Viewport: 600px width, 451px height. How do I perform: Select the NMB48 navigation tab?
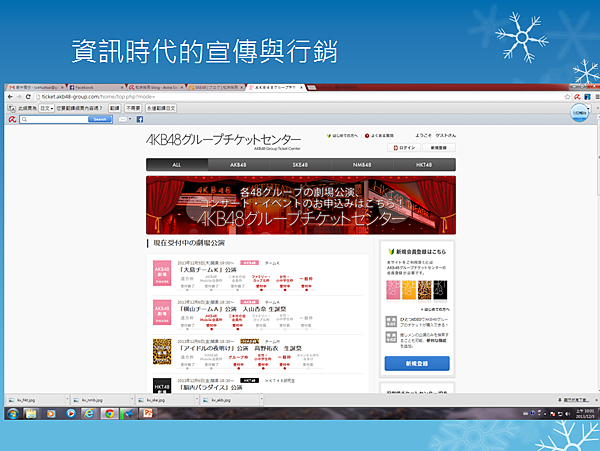(x=362, y=165)
